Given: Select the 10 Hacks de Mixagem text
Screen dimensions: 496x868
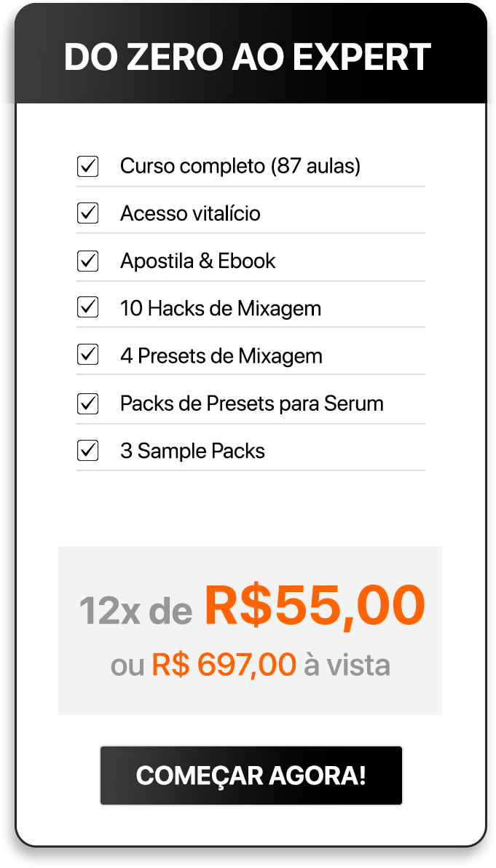Looking at the screenshot, I should (221, 308).
